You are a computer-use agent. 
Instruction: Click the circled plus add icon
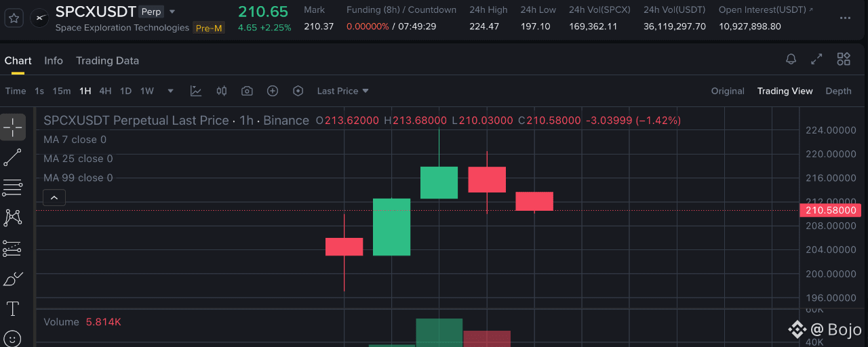click(x=273, y=91)
